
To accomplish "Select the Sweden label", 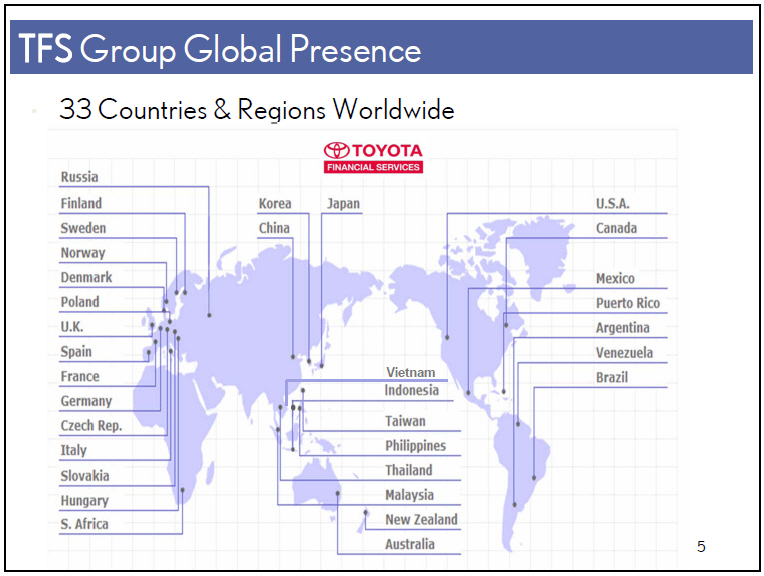I will pos(83,228).
